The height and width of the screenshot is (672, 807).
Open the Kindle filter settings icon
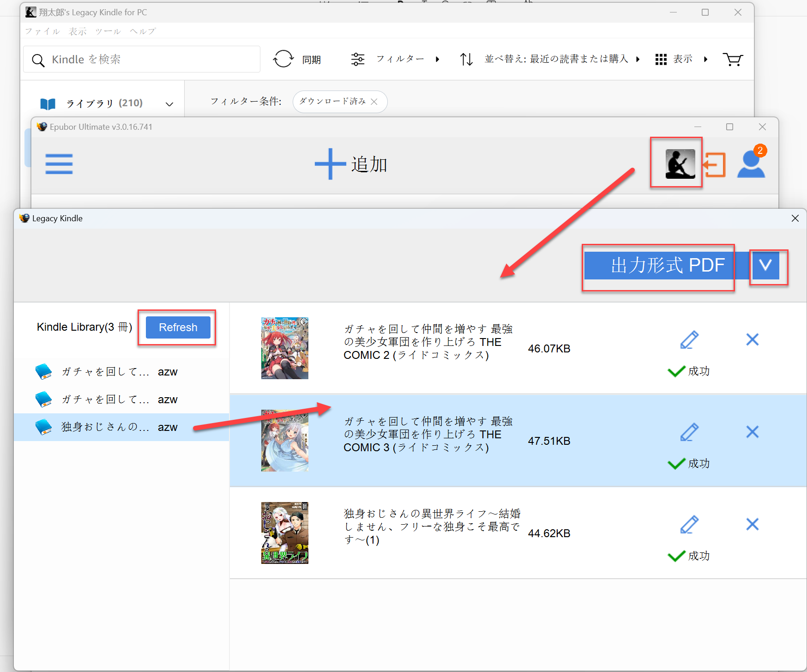pyautogui.click(x=358, y=59)
